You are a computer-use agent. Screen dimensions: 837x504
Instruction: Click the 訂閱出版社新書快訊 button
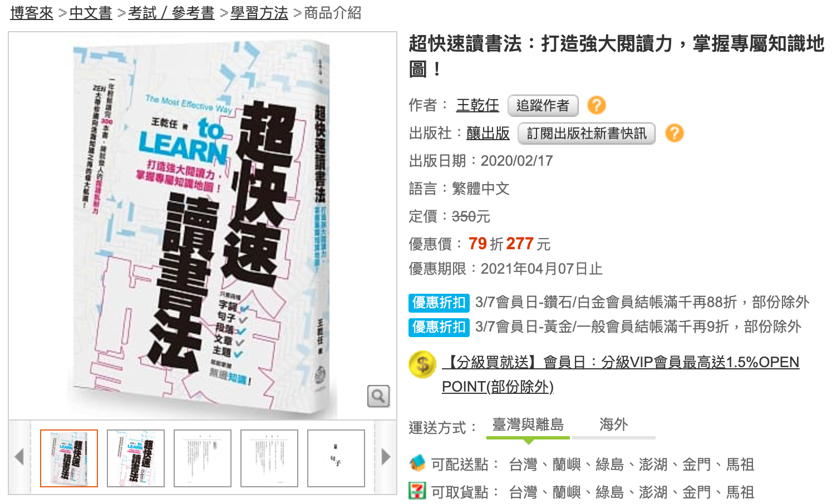click(587, 134)
